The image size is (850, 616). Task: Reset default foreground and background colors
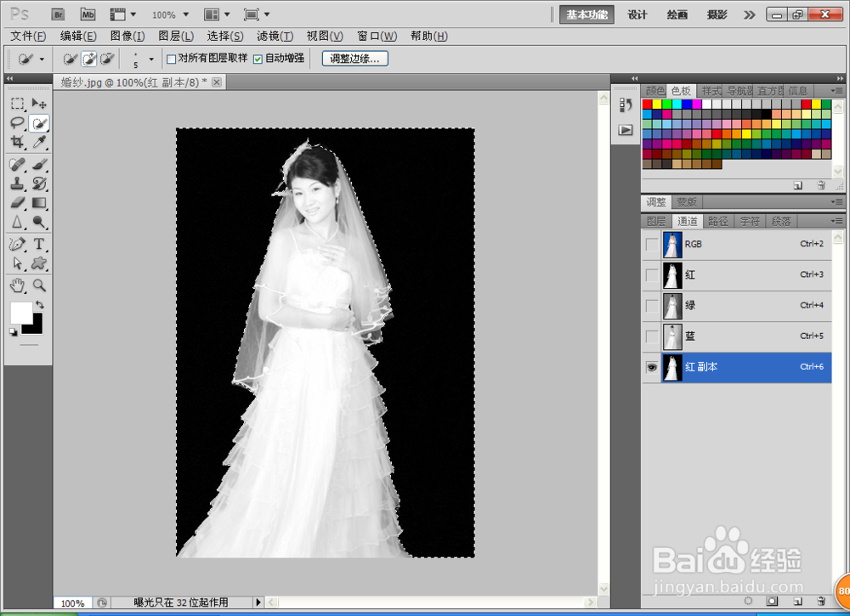coord(14,331)
